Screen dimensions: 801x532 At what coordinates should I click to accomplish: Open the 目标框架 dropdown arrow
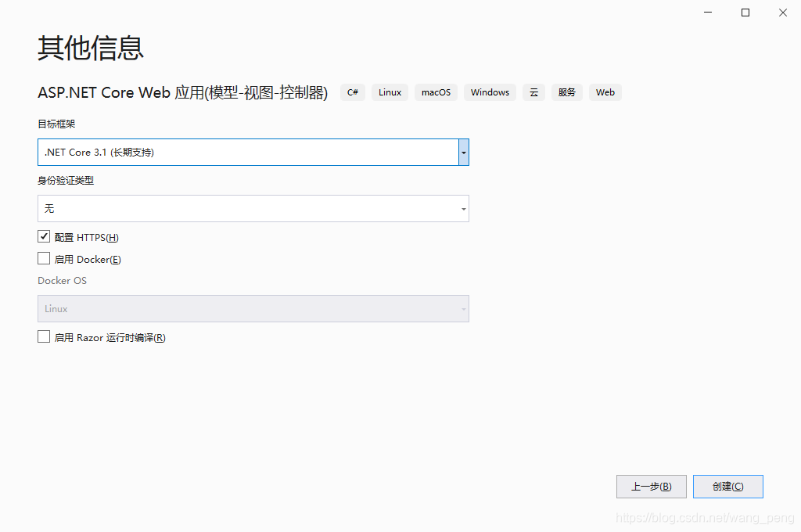coord(463,153)
